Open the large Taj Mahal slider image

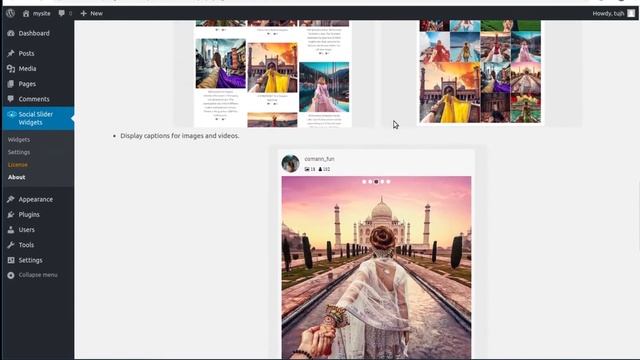(x=376, y=268)
